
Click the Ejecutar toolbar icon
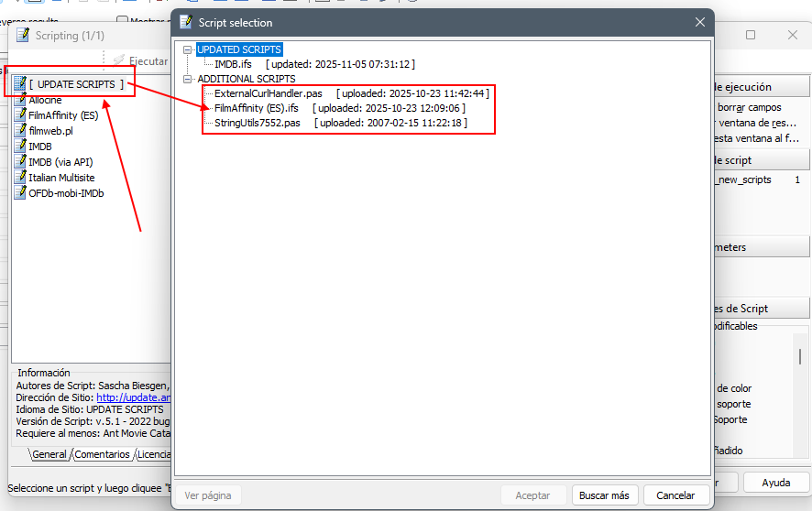coord(118,60)
